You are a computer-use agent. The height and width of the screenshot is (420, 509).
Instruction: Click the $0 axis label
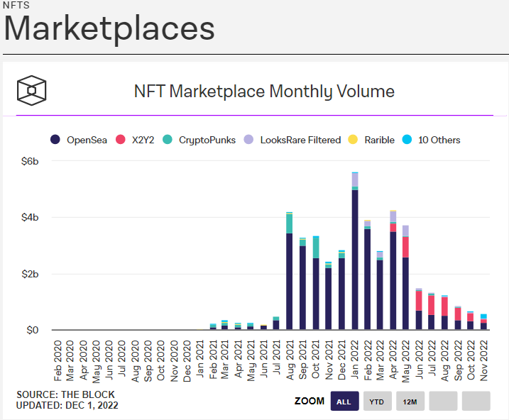tap(33, 330)
